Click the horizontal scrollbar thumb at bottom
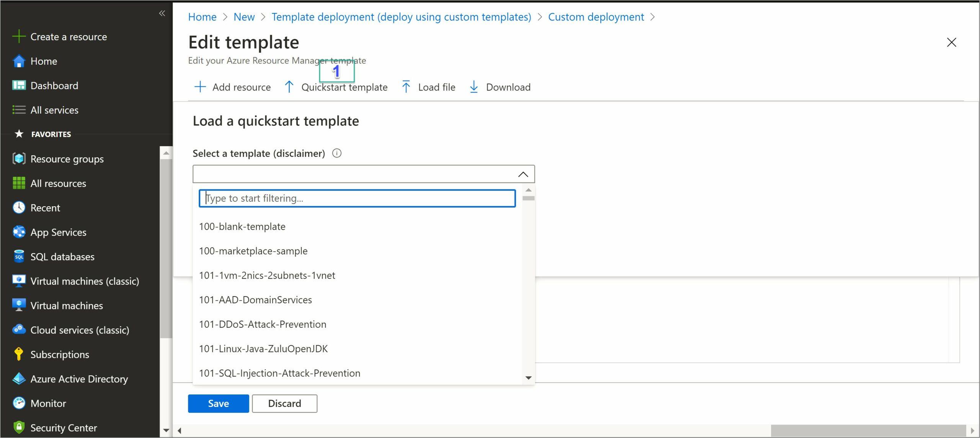This screenshot has height=438, width=980. (x=868, y=430)
